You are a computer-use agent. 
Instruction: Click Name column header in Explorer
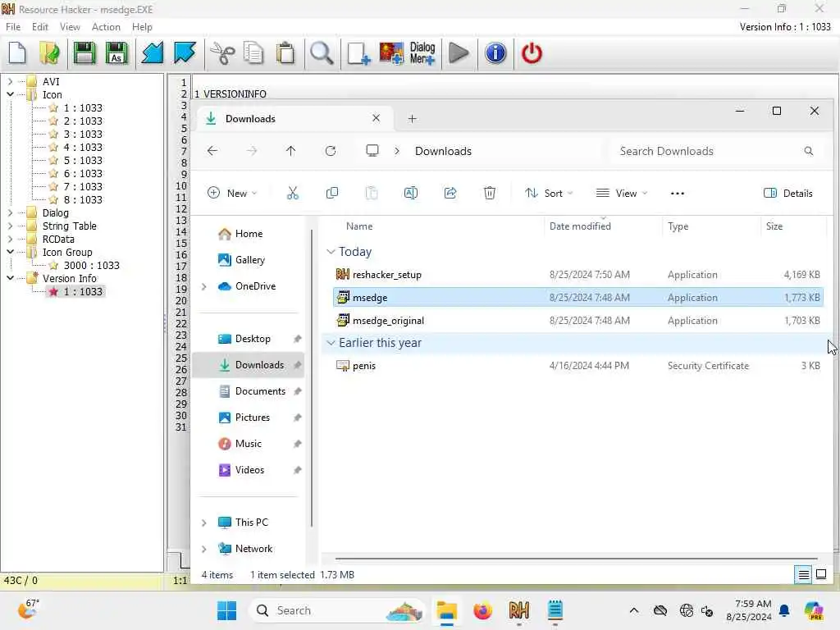pyautogui.click(x=359, y=226)
